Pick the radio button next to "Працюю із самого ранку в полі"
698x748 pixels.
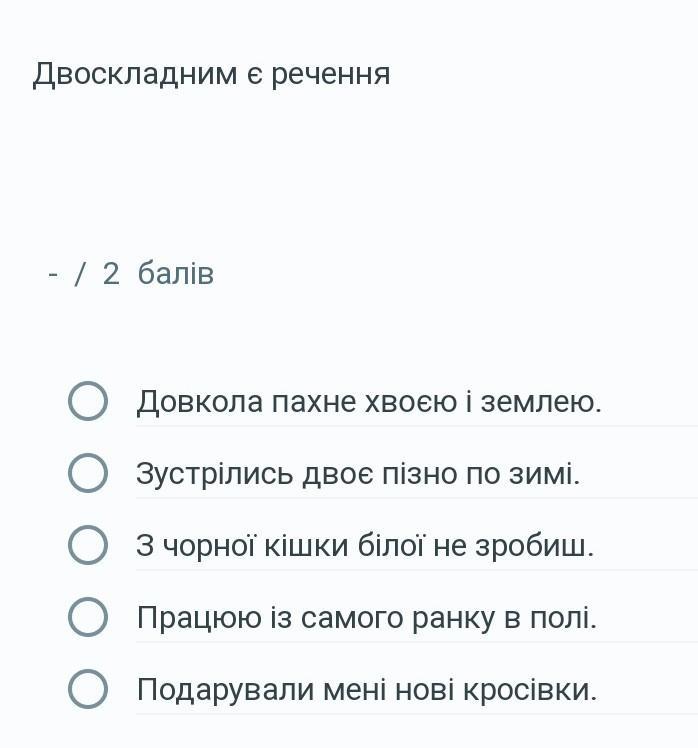coord(88,618)
